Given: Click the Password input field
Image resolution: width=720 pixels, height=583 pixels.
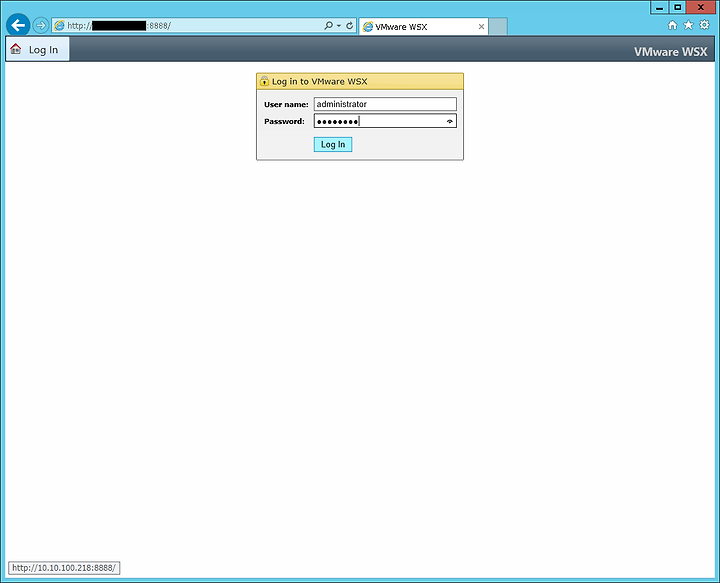Looking at the screenshot, I should [385, 121].
